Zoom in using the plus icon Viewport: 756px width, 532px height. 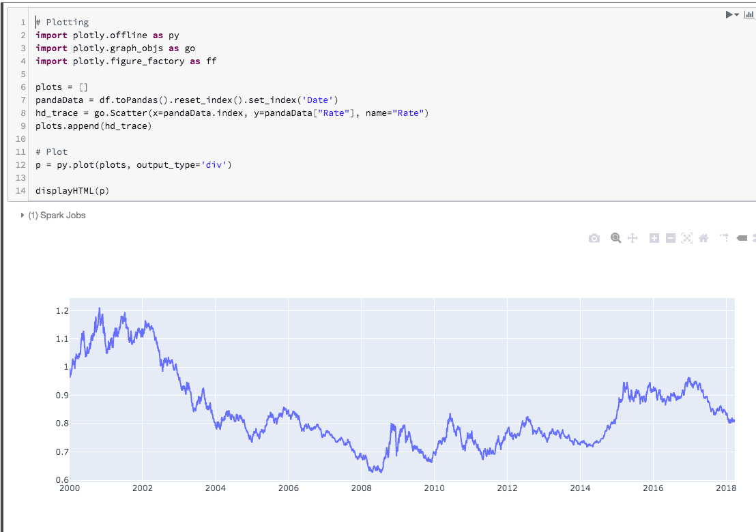point(654,238)
